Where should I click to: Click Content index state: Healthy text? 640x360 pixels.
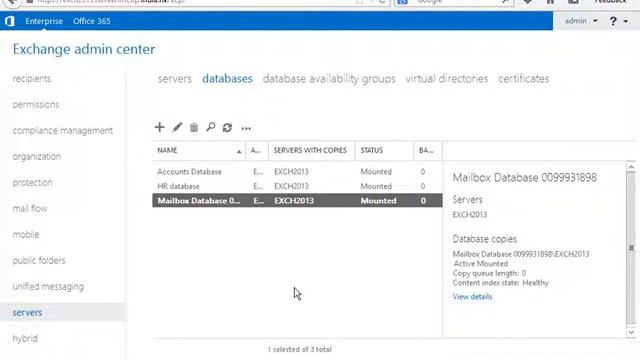pyautogui.click(x=500, y=283)
